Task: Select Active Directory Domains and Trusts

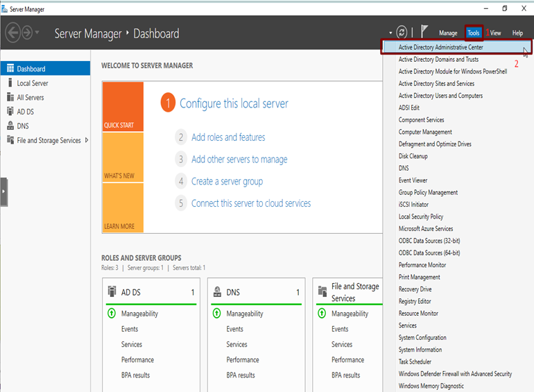Action: pos(438,59)
